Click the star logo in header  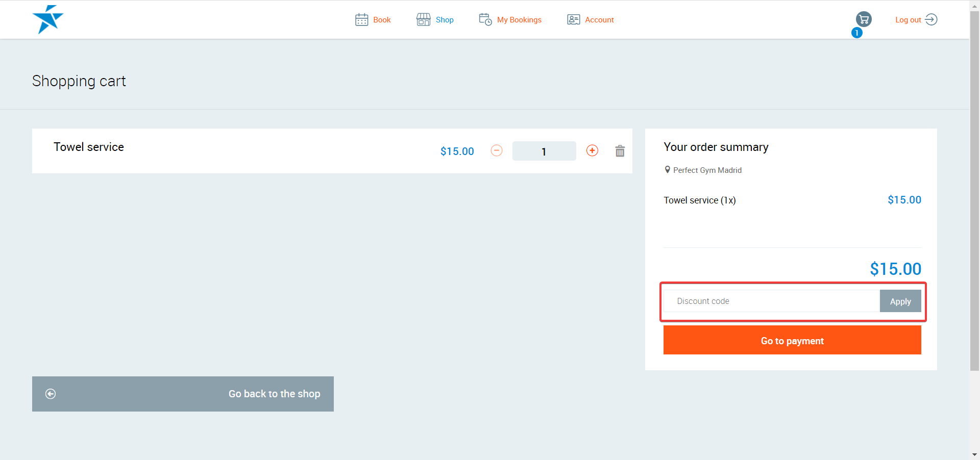[x=47, y=19]
